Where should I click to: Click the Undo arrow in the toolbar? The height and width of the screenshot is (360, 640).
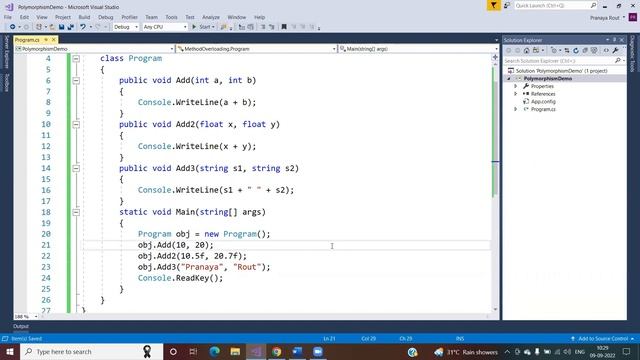[x=83, y=27]
